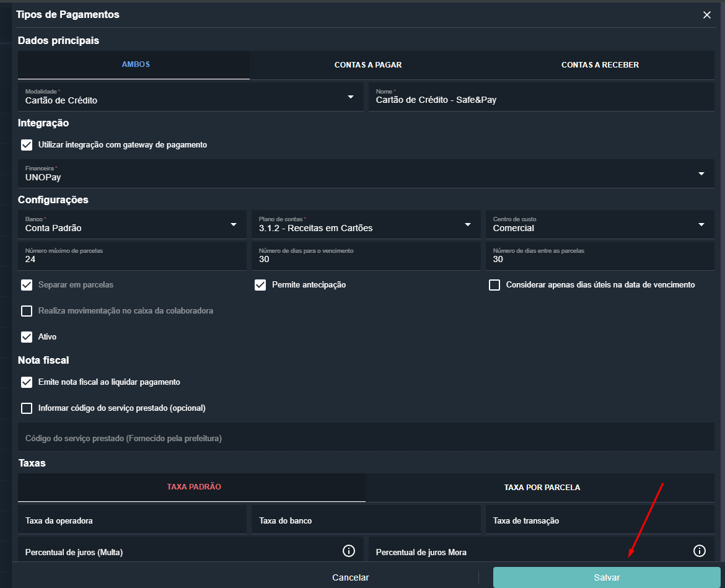Enable Informar código do serviço prestado checkbox

pos(27,408)
